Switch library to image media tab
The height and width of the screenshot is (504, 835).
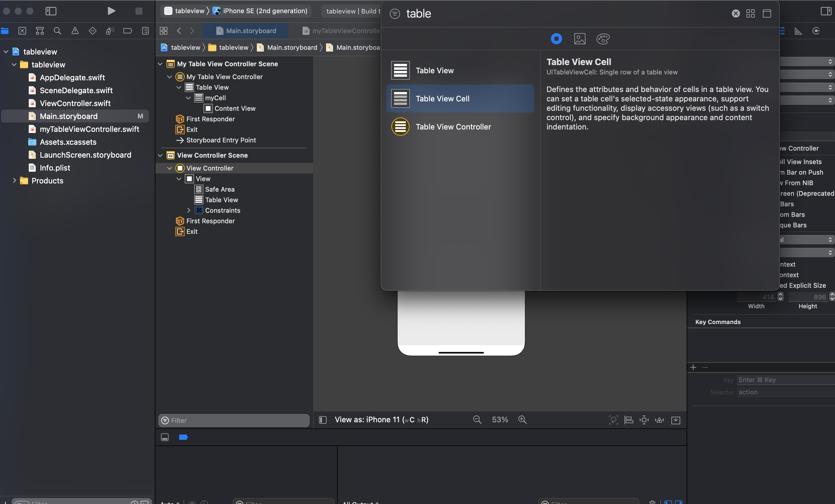pyautogui.click(x=579, y=39)
